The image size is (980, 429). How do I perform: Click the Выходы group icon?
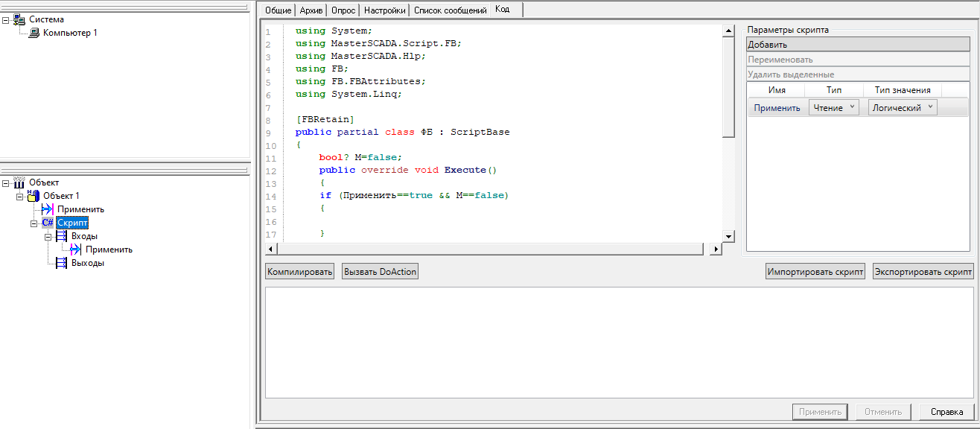(x=62, y=263)
